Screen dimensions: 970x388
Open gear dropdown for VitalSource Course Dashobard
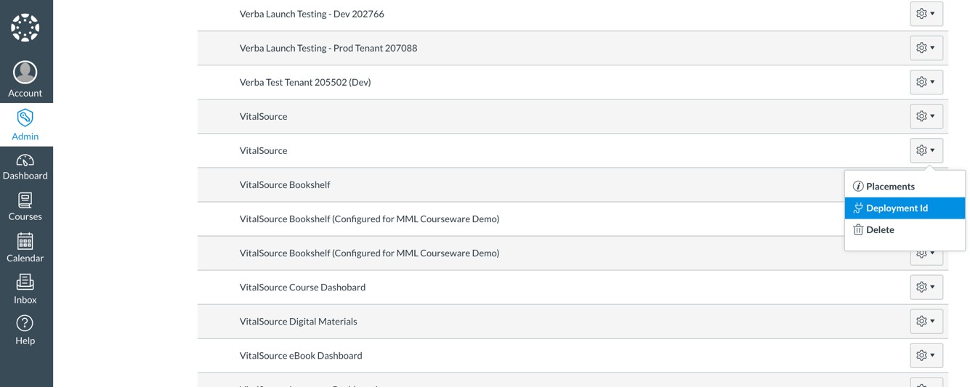926,287
